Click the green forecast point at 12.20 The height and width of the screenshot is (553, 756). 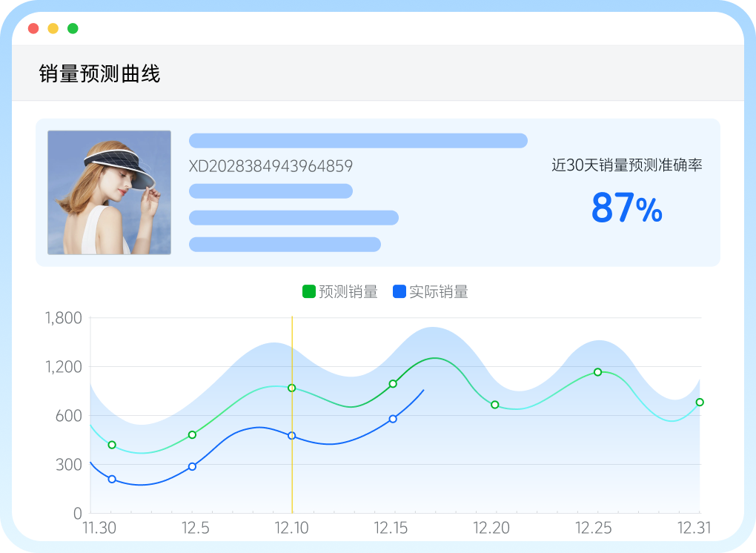tap(495, 405)
